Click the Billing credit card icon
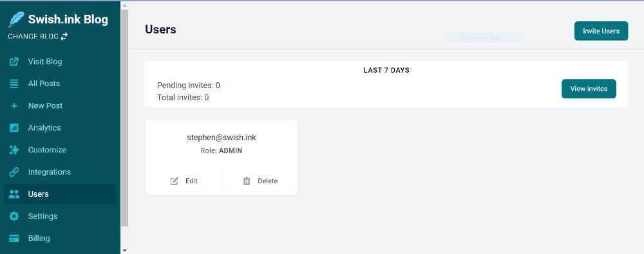644x254 pixels. coord(14,239)
